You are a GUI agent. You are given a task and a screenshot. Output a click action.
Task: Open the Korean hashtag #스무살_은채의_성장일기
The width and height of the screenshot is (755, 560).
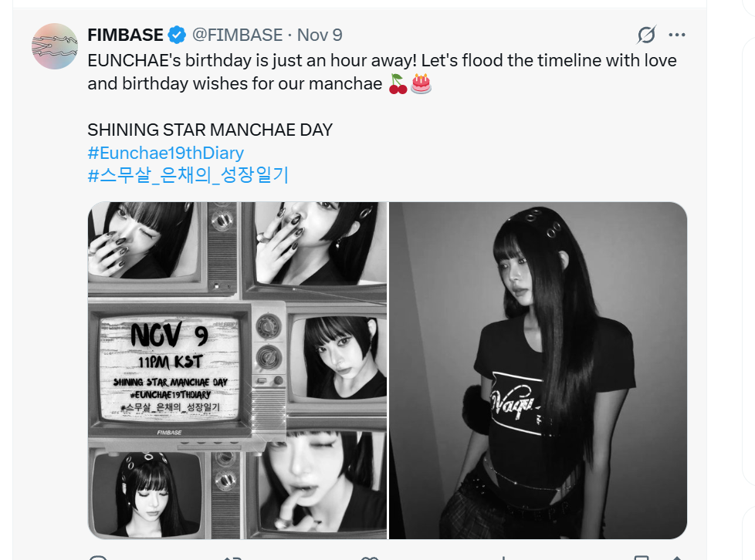tap(188, 175)
